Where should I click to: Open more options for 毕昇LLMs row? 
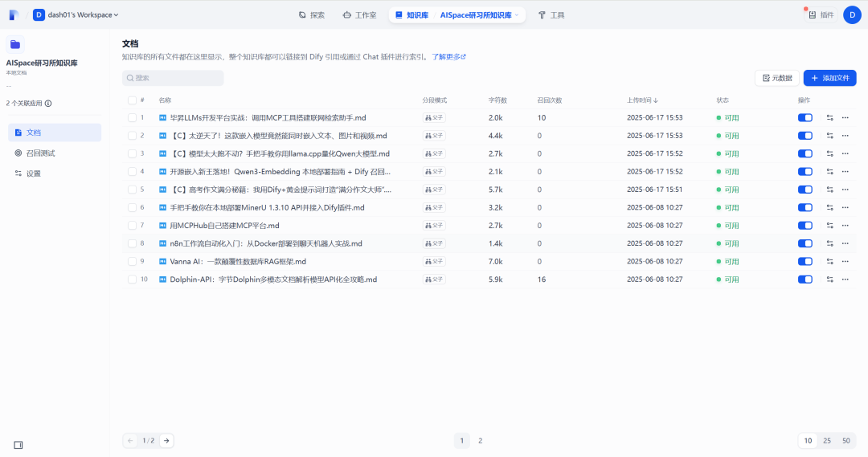point(845,118)
